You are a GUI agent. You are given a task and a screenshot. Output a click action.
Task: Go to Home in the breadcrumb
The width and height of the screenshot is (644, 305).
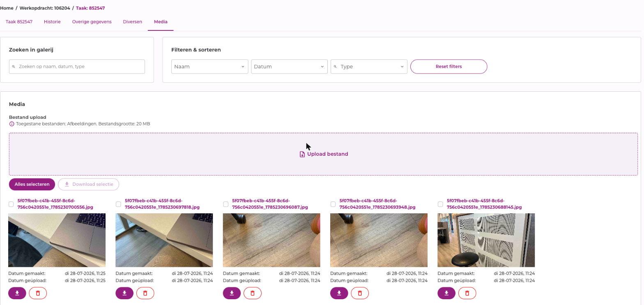click(x=7, y=8)
